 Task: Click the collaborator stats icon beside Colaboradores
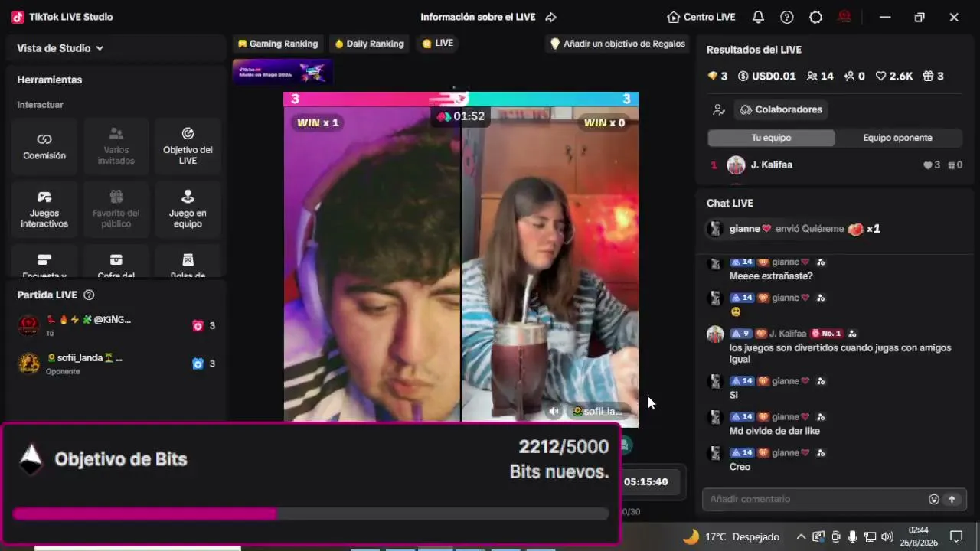pos(718,109)
